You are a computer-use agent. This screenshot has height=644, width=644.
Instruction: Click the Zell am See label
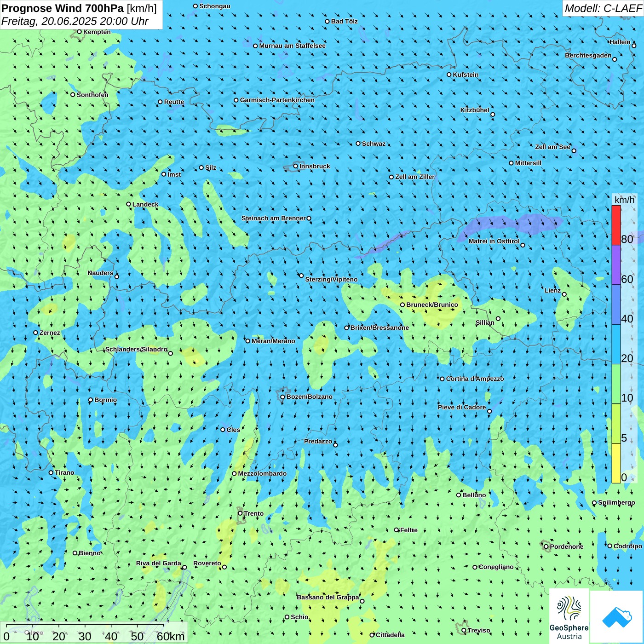point(552,147)
